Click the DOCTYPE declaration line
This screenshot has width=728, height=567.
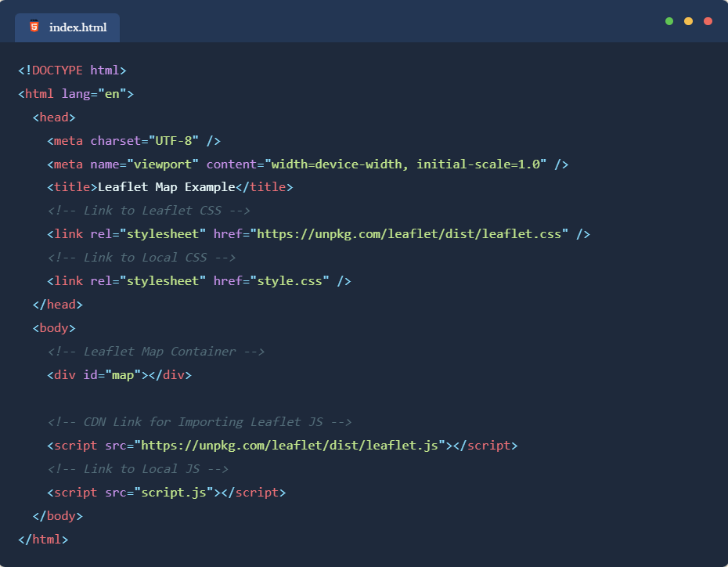click(x=72, y=70)
